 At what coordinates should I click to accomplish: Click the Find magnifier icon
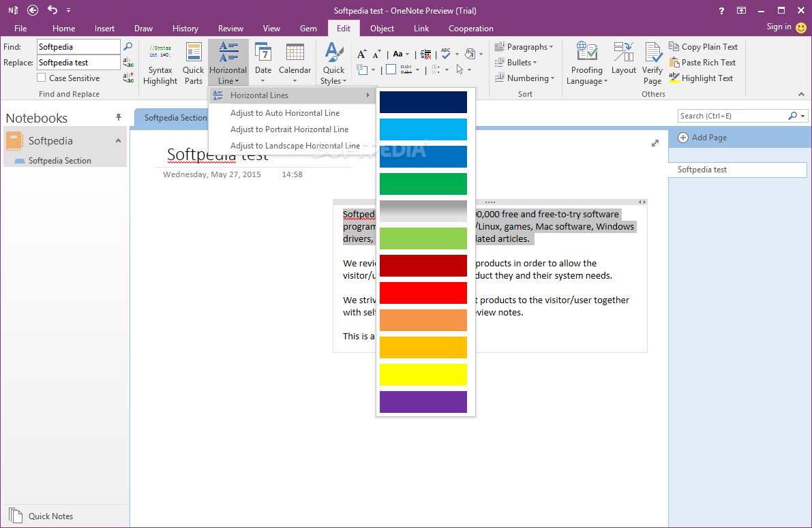(x=128, y=46)
